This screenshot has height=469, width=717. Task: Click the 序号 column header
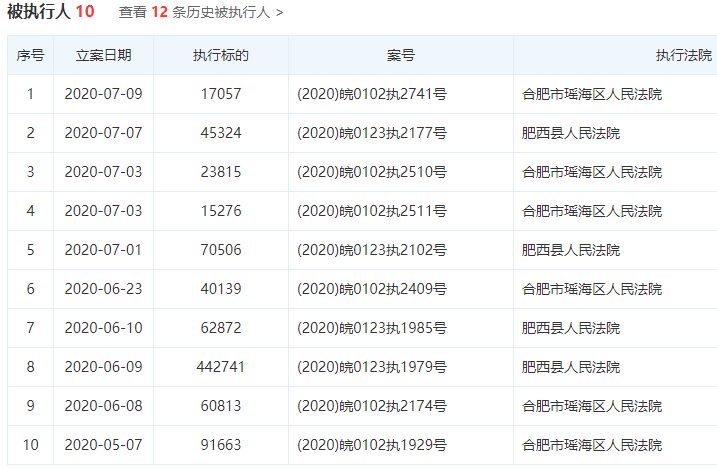pyautogui.click(x=30, y=55)
